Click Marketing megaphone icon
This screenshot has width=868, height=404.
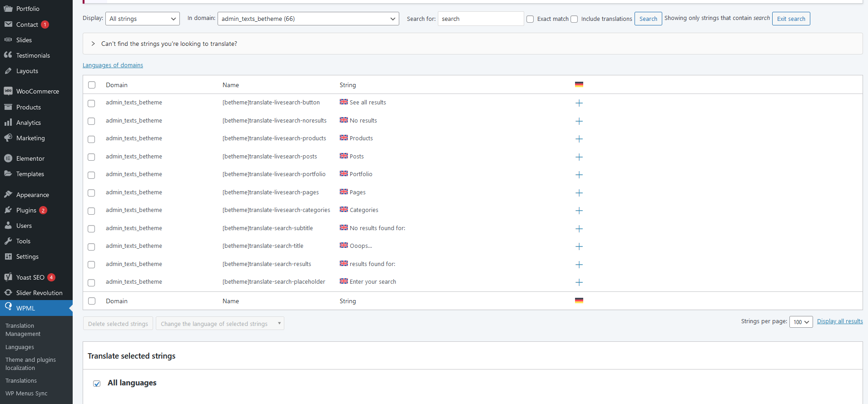click(x=8, y=138)
